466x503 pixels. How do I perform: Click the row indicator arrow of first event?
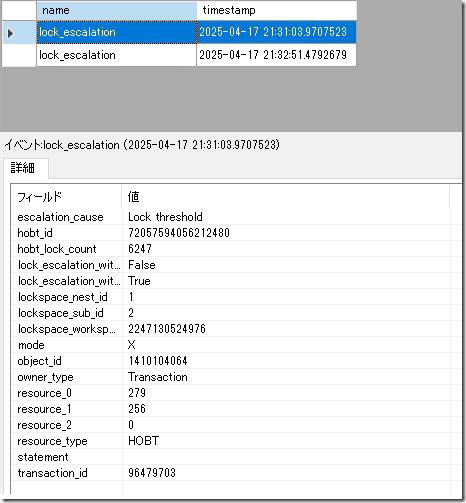(10, 33)
